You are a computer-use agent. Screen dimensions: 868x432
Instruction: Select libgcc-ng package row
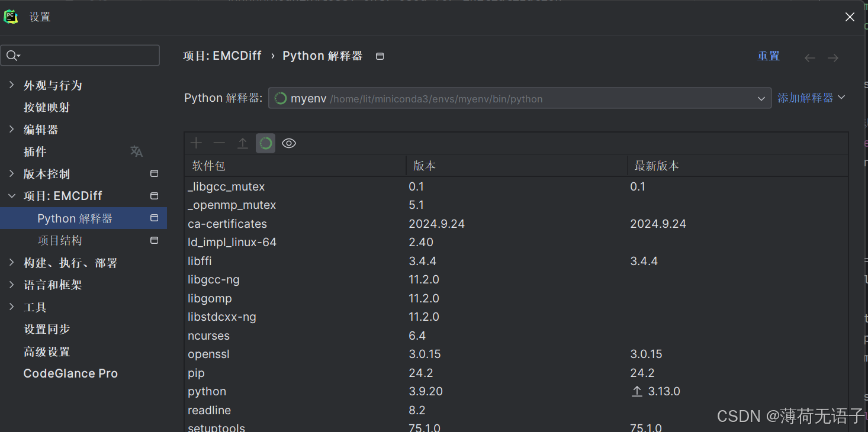[x=516, y=279]
